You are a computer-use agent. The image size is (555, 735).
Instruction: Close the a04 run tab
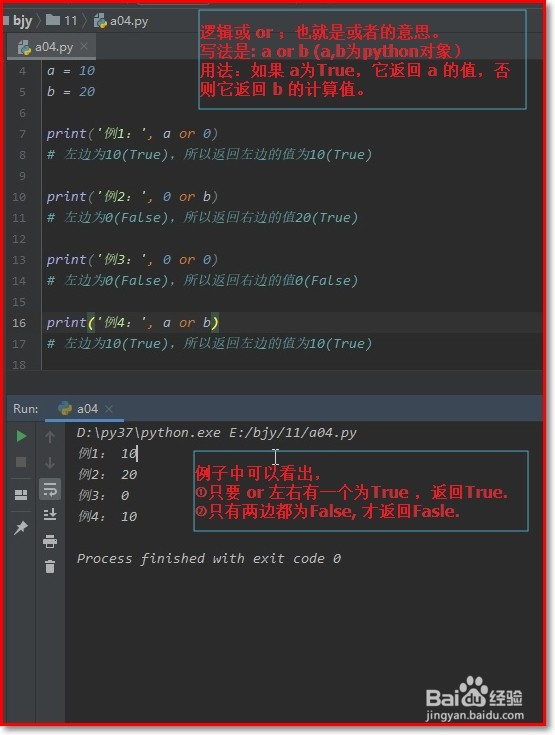109,409
